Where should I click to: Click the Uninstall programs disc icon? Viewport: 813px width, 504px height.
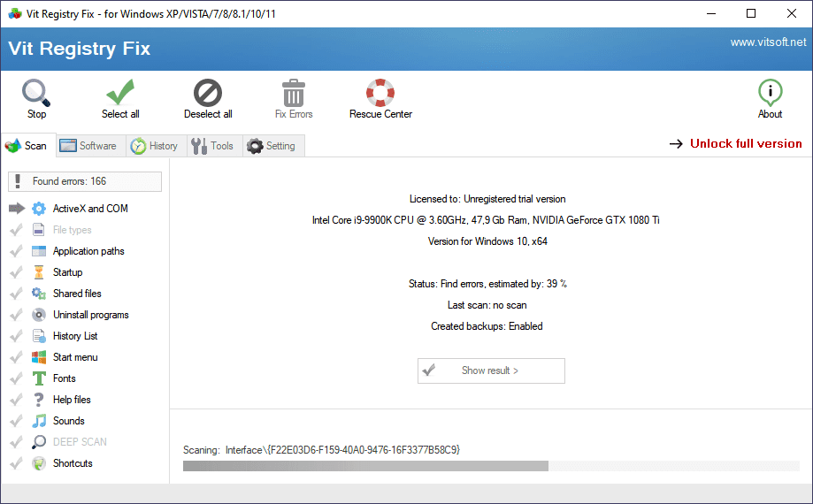pyautogui.click(x=39, y=315)
